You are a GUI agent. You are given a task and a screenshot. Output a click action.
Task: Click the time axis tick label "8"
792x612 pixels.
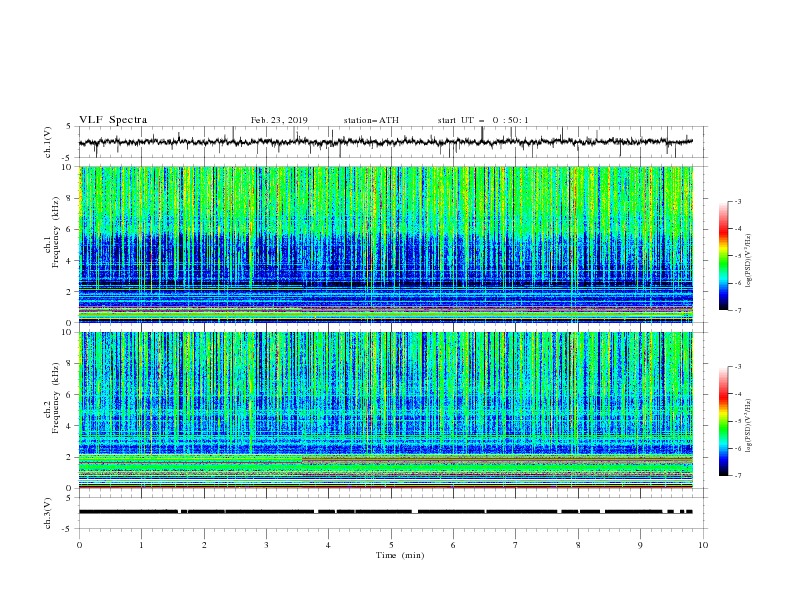click(x=578, y=545)
